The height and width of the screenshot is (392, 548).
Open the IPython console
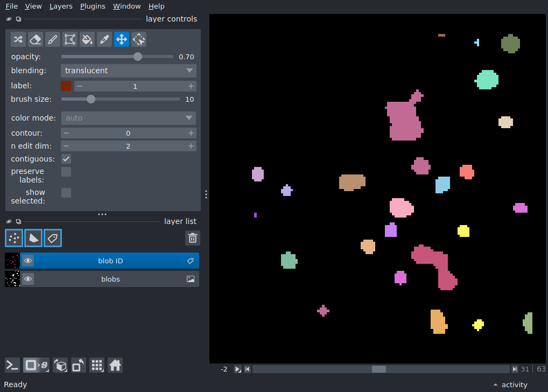[12, 366]
